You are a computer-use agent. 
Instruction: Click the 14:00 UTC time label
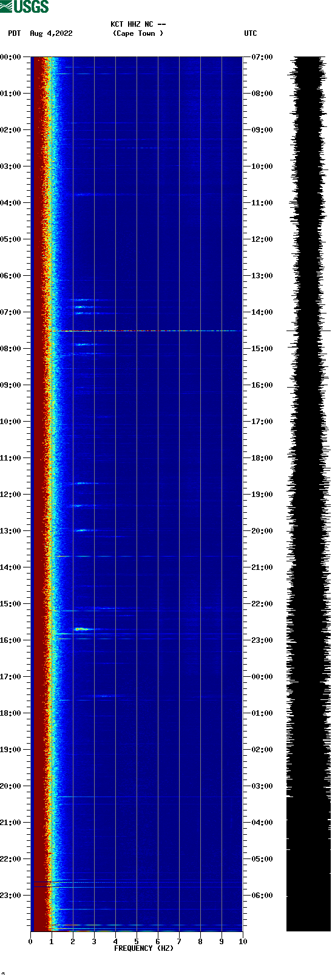click(262, 312)
